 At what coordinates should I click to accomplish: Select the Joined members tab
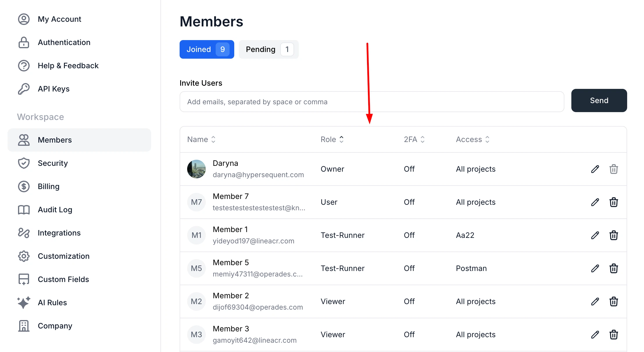click(x=207, y=49)
